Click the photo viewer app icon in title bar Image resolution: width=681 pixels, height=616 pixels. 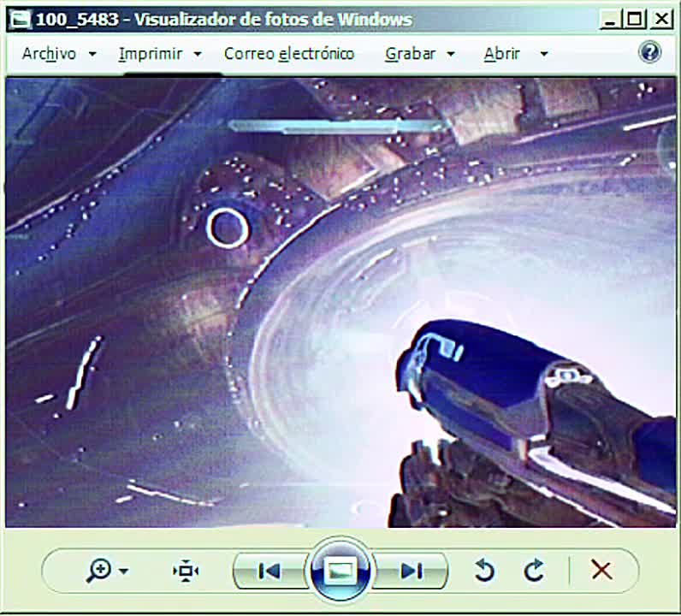click(21, 19)
